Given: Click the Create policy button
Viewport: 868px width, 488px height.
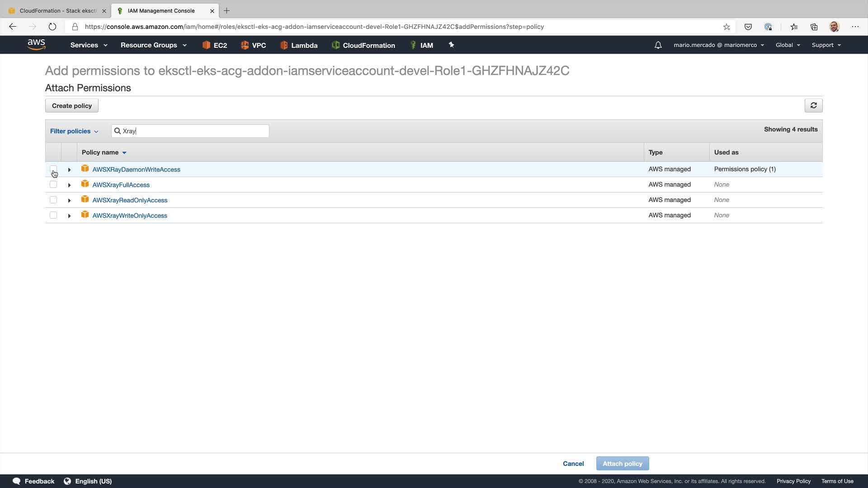Looking at the screenshot, I should 72,106.
